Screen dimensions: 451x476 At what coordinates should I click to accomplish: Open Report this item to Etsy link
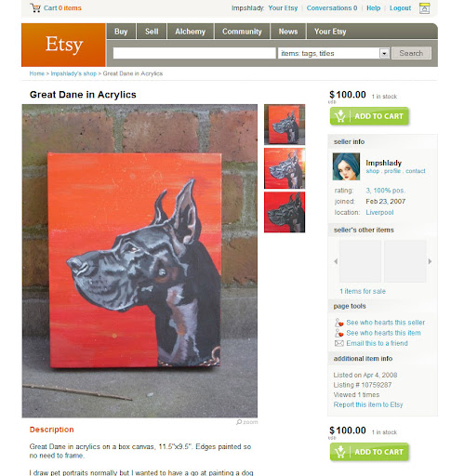click(368, 404)
